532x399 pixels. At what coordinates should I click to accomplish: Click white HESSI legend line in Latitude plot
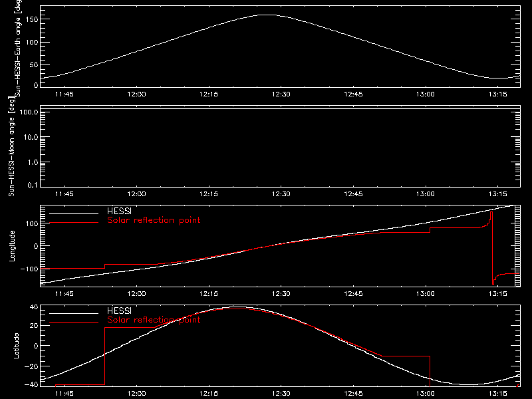click(x=74, y=313)
